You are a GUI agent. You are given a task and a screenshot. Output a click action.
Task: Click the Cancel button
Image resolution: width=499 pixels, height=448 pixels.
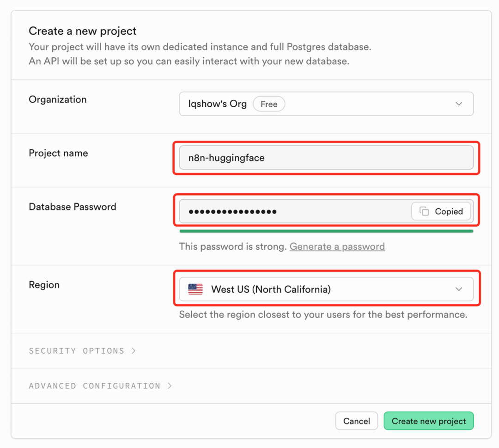356,421
